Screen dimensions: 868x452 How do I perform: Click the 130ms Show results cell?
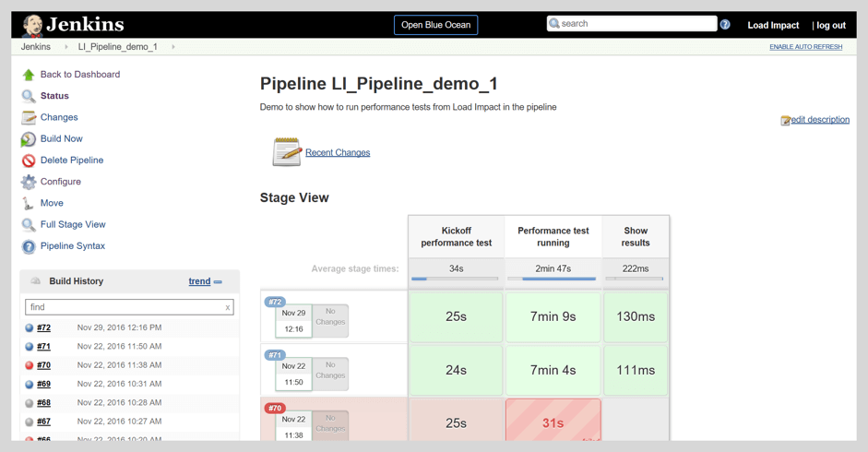coord(636,316)
